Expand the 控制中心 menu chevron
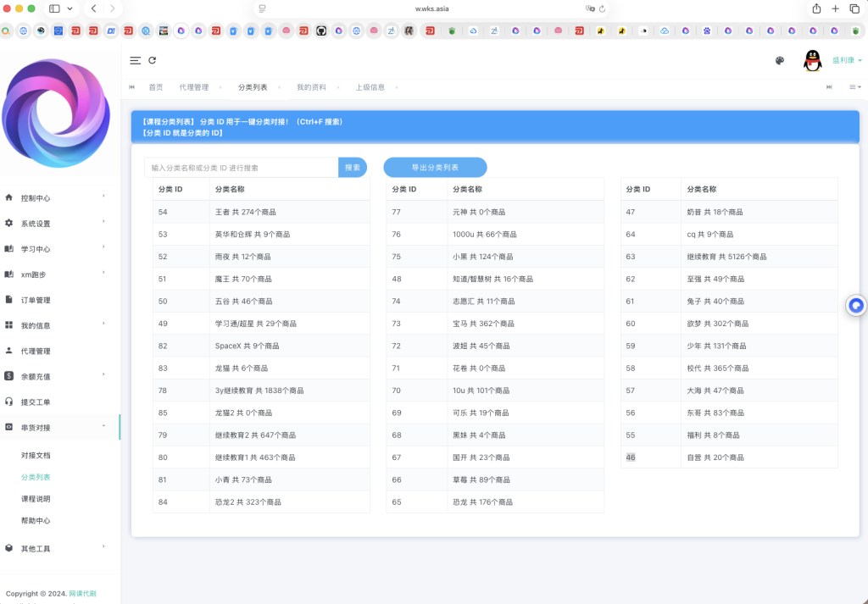 tap(103, 196)
